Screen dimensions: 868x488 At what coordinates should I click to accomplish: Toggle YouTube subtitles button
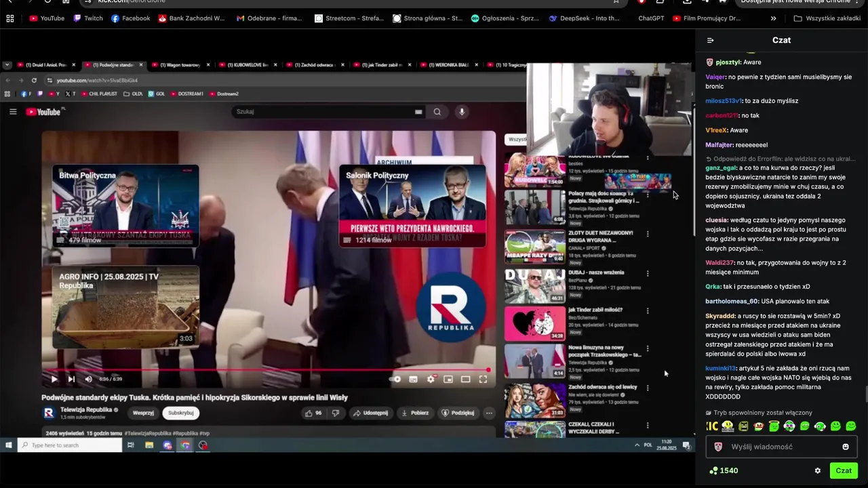[x=413, y=380]
